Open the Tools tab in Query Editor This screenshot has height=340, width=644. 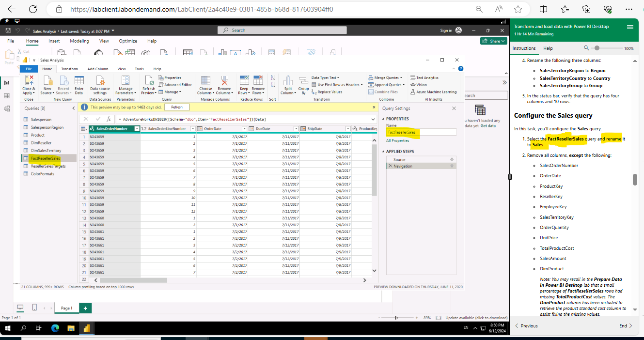coord(139,69)
